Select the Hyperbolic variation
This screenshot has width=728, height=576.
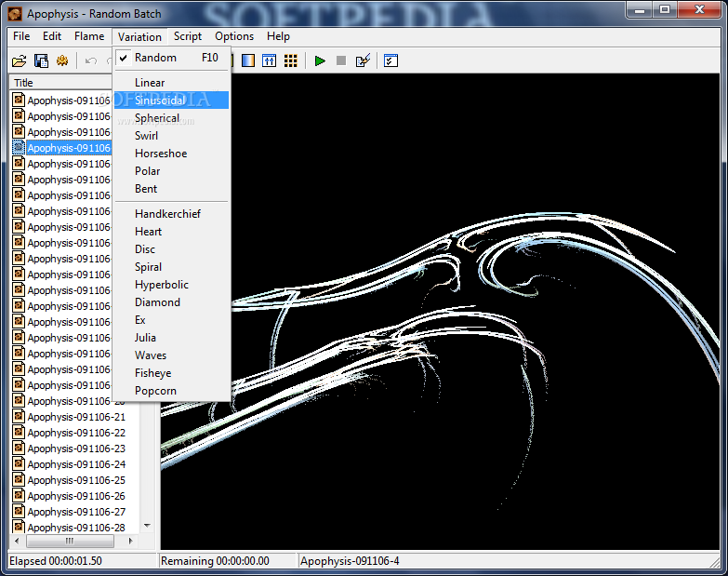tap(172, 285)
